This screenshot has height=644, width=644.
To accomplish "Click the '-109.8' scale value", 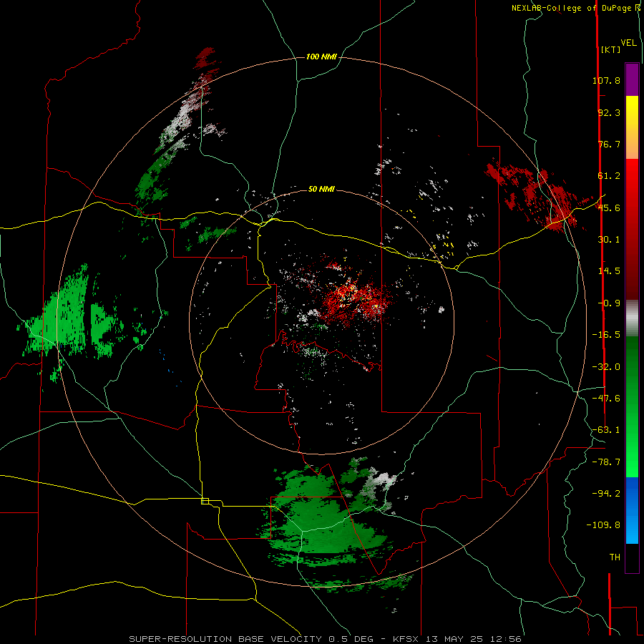I will (x=604, y=525).
